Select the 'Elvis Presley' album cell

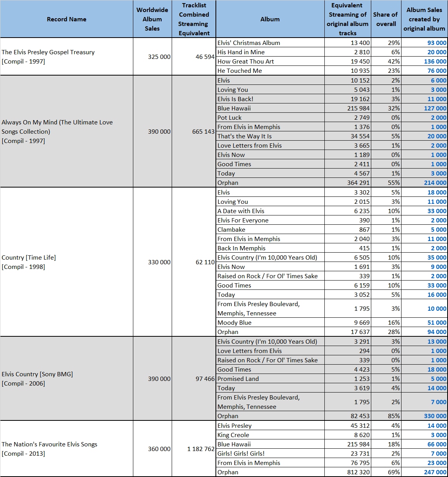coord(270,425)
